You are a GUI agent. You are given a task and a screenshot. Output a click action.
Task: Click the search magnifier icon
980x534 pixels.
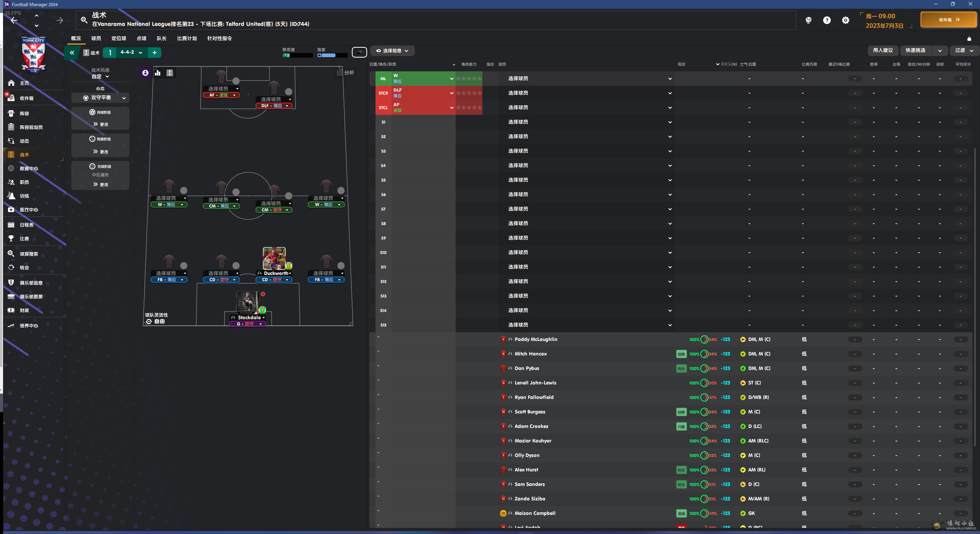tap(84, 20)
